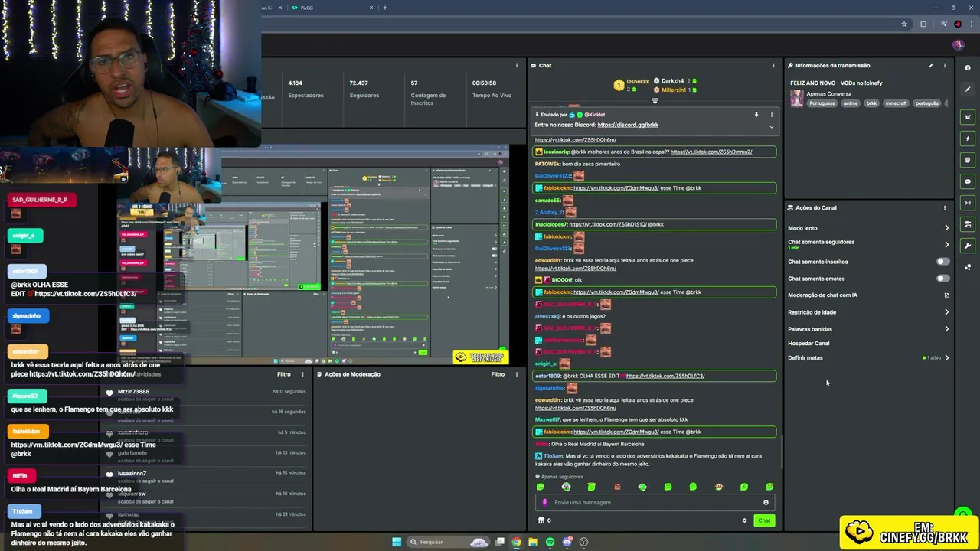Image resolution: width=980 pixels, height=551 pixels.
Task: Open Moderação de chat com IA external link
Action: point(946,295)
